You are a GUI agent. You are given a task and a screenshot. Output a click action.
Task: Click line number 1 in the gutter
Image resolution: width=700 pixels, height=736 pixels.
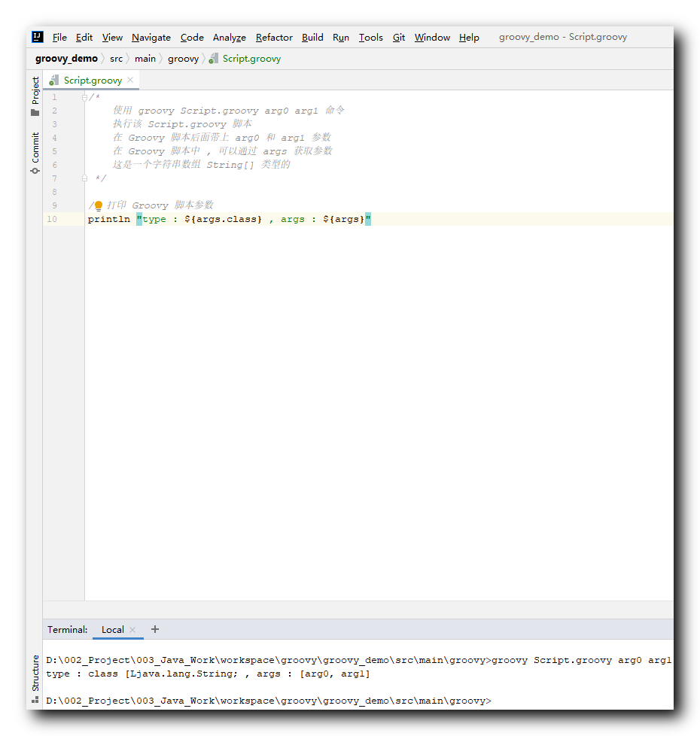click(54, 97)
